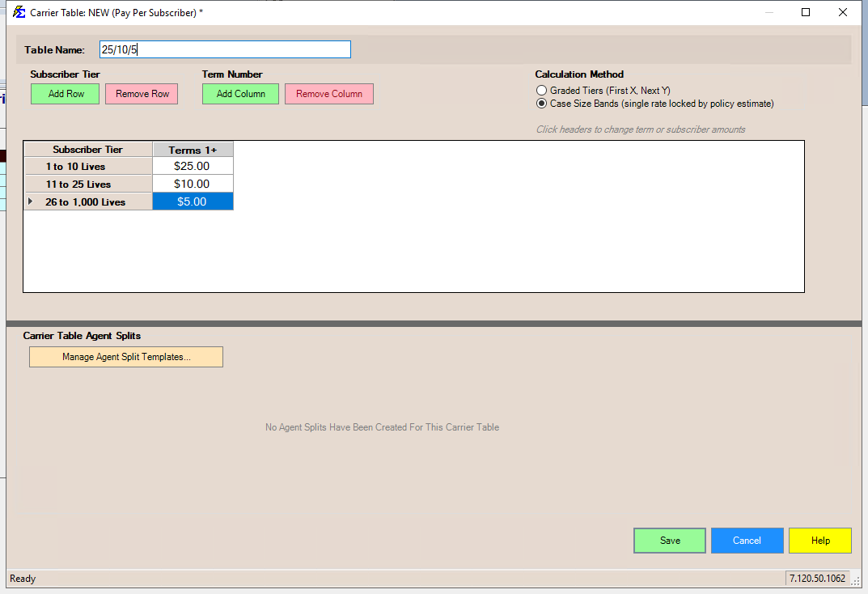Select Graded Tiers calculation method
The height and width of the screenshot is (594, 868).
tap(542, 91)
